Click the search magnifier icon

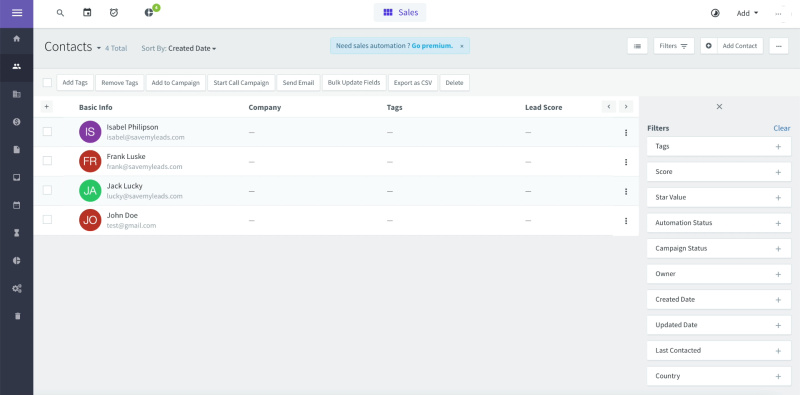pyautogui.click(x=60, y=13)
